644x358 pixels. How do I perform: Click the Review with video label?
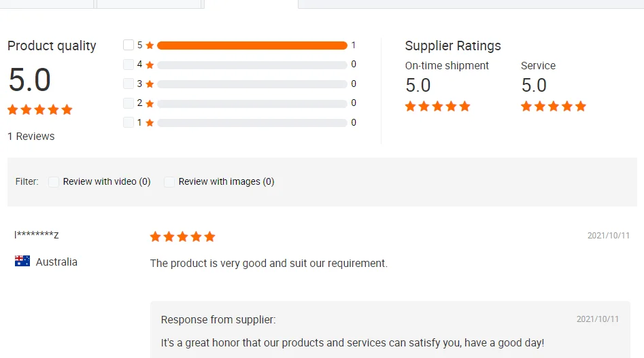pyautogui.click(x=107, y=182)
